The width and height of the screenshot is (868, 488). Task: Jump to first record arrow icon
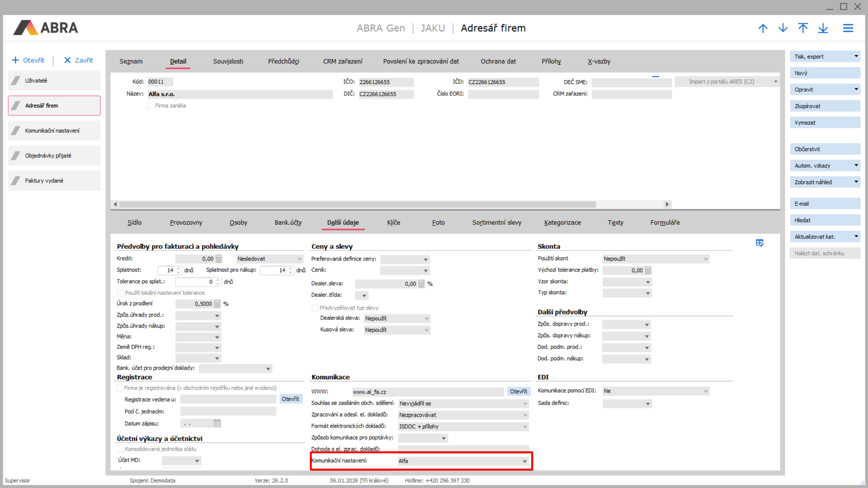tap(803, 28)
